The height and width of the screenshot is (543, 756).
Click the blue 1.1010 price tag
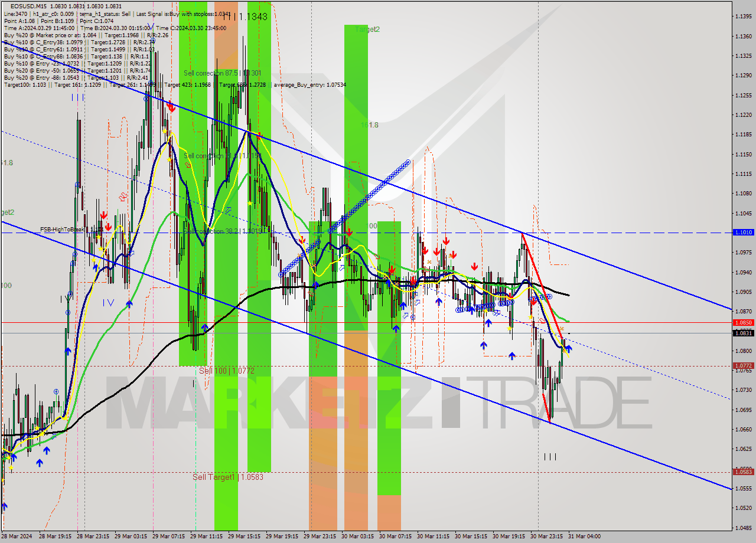743,233
